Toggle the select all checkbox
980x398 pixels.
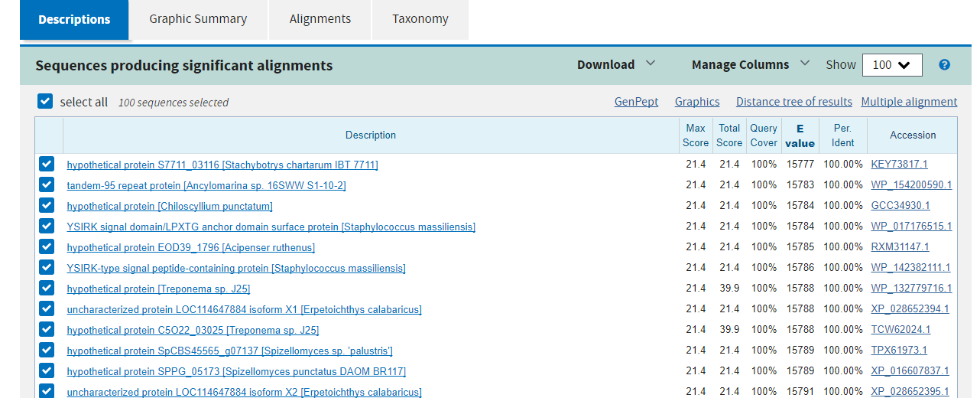click(45, 102)
